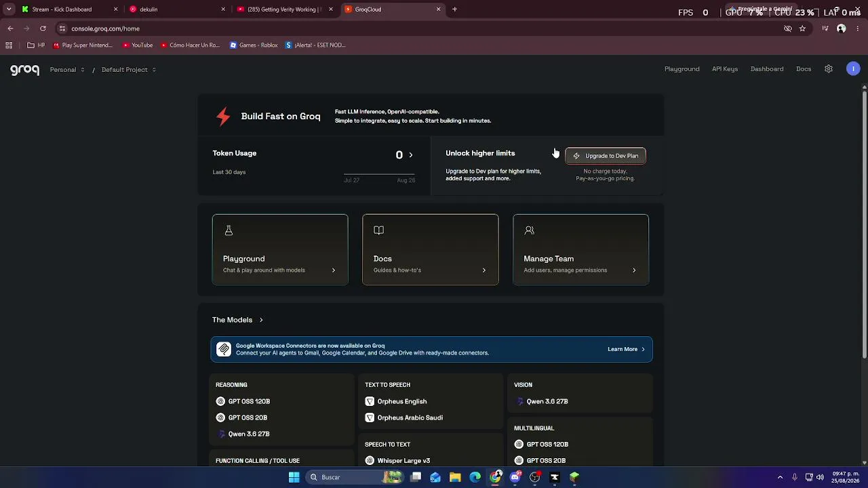Open the settings gear in Groq header
The image size is (868, 488).
[x=829, y=69]
